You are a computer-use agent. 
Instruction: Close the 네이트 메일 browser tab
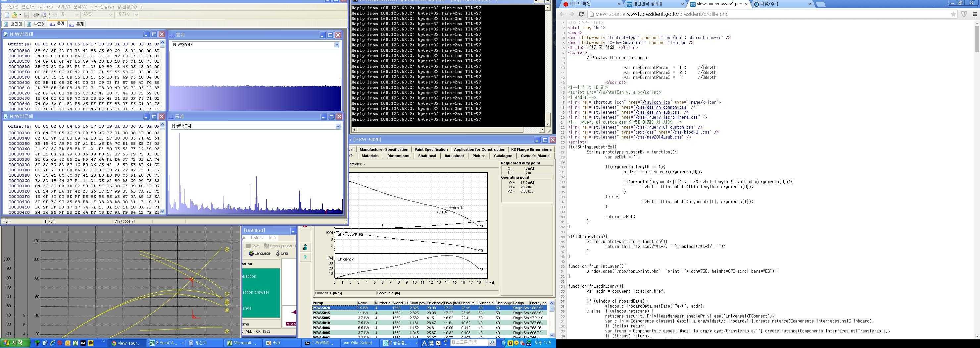(x=619, y=4)
